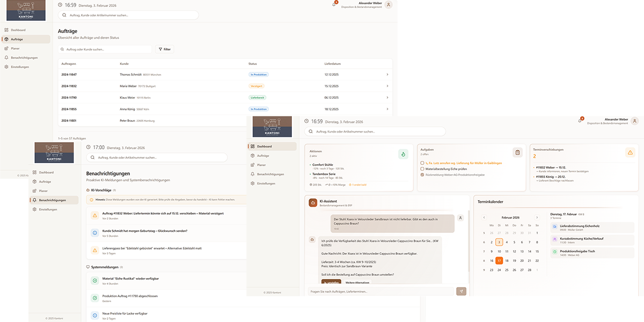
Task: Click the info icon next to Kunde Schmidt birthday
Action: point(94,233)
